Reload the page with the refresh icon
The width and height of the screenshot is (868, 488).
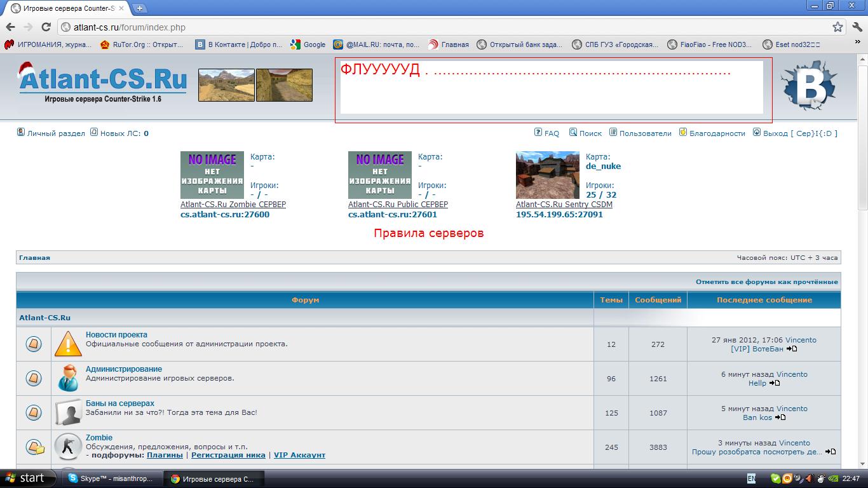46,27
